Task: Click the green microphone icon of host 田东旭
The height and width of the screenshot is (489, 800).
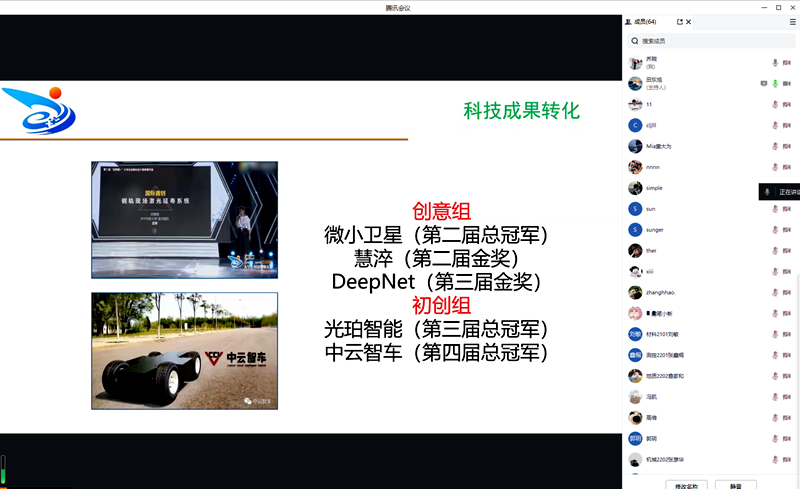Action: point(775,83)
